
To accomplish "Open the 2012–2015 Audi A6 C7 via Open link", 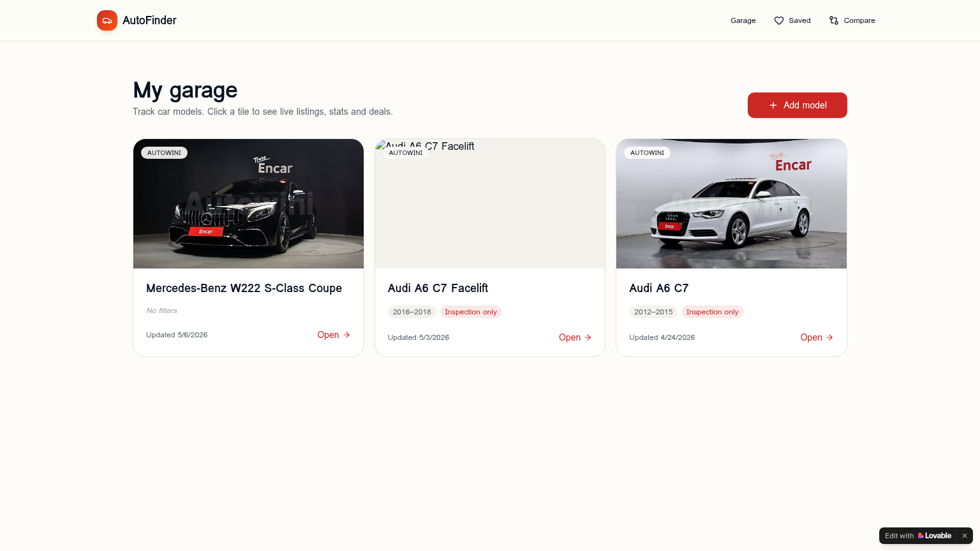I will point(817,337).
